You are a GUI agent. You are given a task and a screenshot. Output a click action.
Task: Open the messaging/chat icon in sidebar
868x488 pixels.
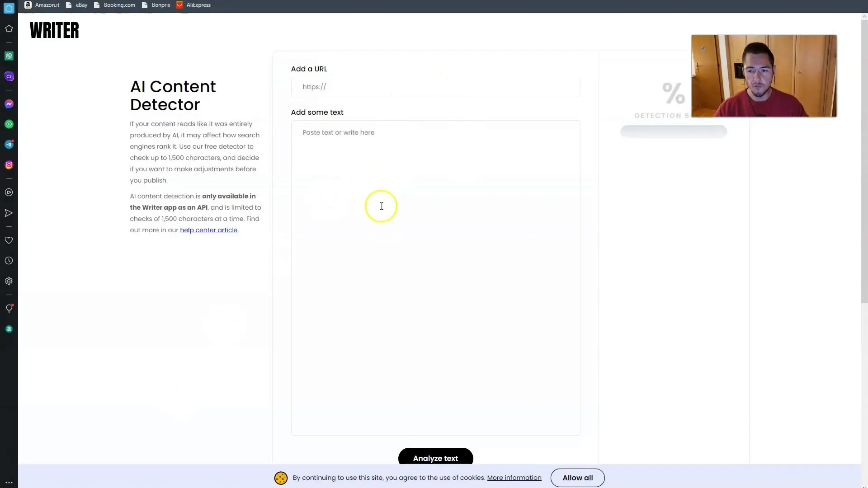tap(8, 103)
